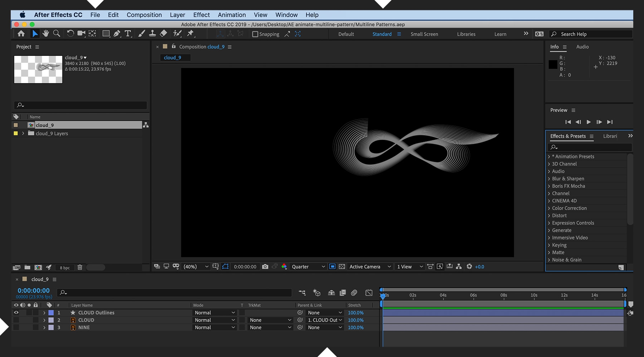Screen dimensions: 644x357
Task: Open the Composition menu
Action: (144, 15)
